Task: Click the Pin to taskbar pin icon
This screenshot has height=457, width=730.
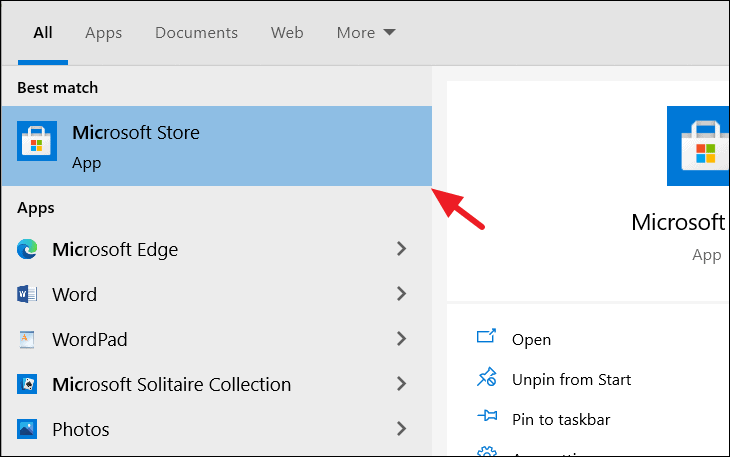Action: (x=487, y=415)
